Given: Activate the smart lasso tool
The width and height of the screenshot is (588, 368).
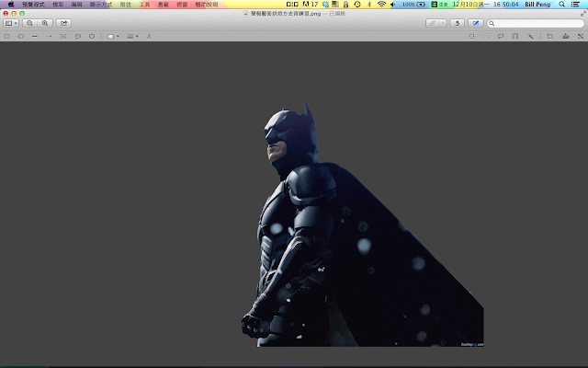Looking at the screenshot, I should [515, 37].
